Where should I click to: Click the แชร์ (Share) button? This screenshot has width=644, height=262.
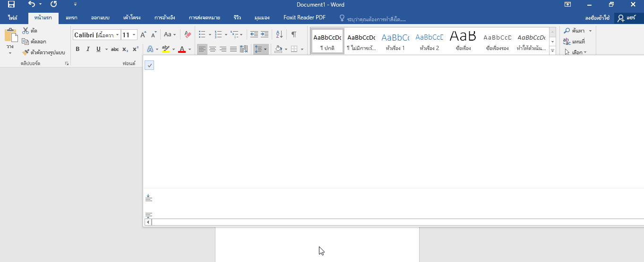click(627, 18)
